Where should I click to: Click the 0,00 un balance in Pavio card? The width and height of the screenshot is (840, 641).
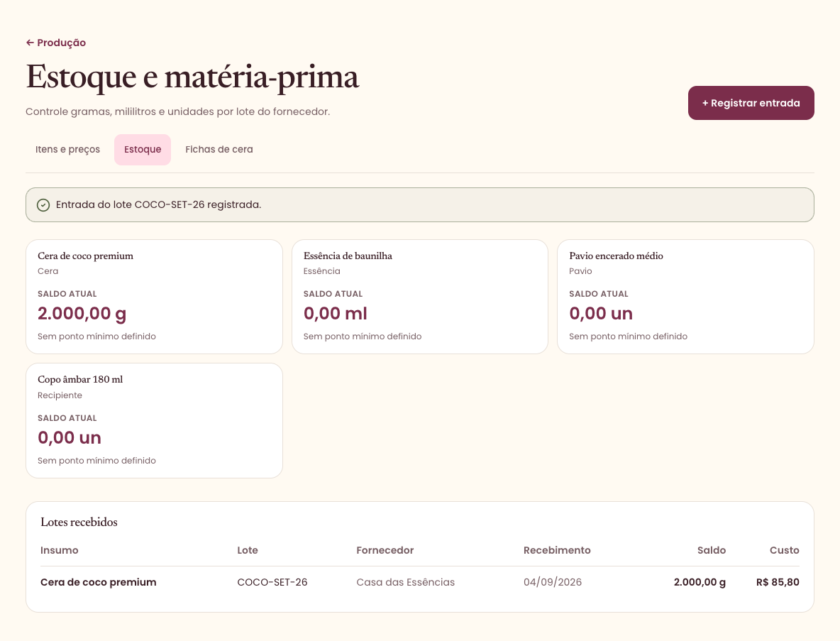601,314
